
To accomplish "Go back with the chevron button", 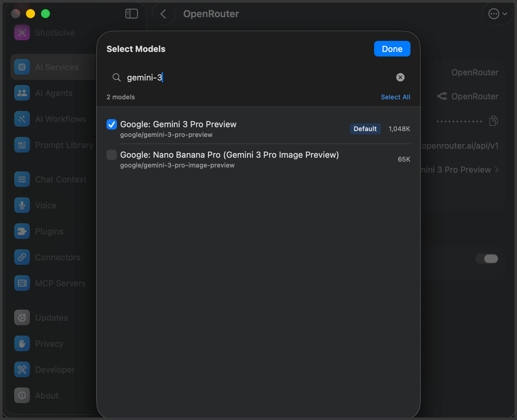I will 163,14.
